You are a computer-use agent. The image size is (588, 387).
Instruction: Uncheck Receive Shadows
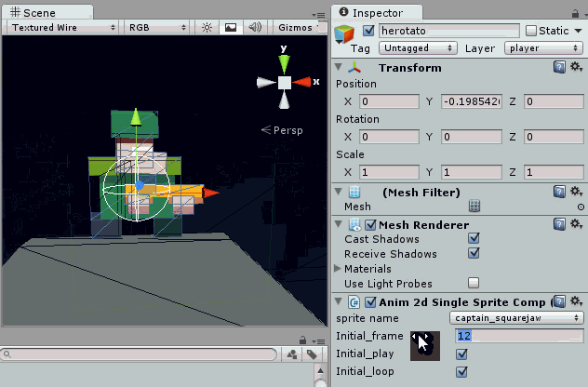[x=474, y=253]
